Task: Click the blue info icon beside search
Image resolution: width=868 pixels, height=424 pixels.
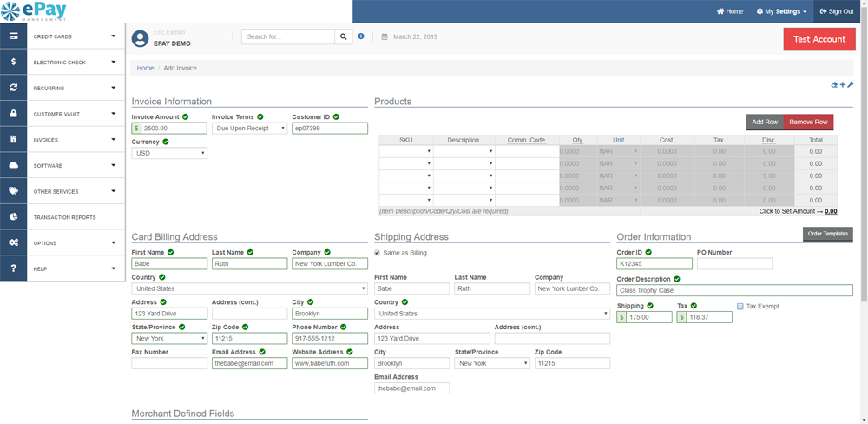Action: point(361,36)
